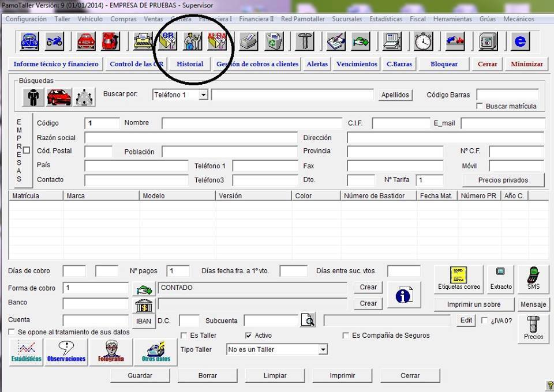Click the SMS phone icon
Viewport: 554px width, 392px height.
pyautogui.click(x=533, y=279)
